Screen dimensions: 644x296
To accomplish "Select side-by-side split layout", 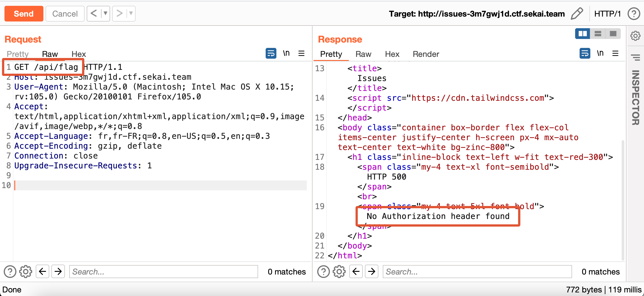I will tap(583, 34).
